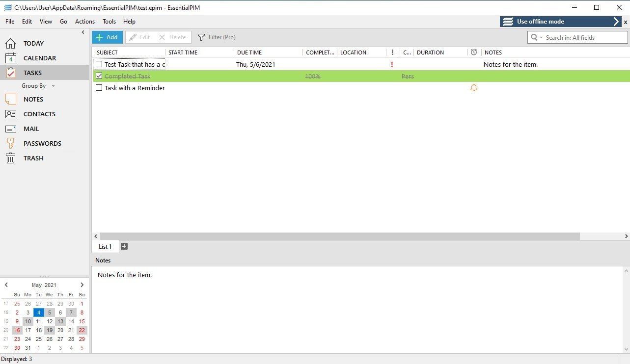Open the Actions menu
Image resolution: width=630 pixels, height=364 pixels.
pyautogui.click(x=85, y=22)
